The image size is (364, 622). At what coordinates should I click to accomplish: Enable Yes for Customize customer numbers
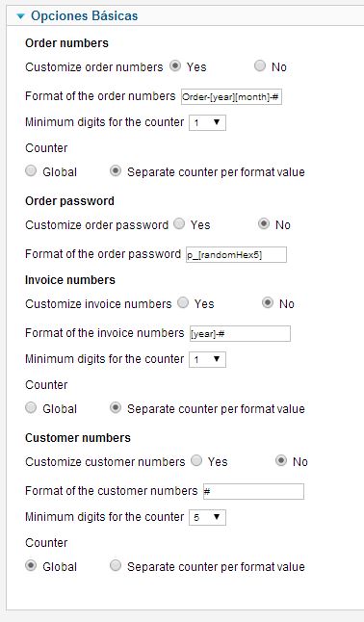click(196, 460)
